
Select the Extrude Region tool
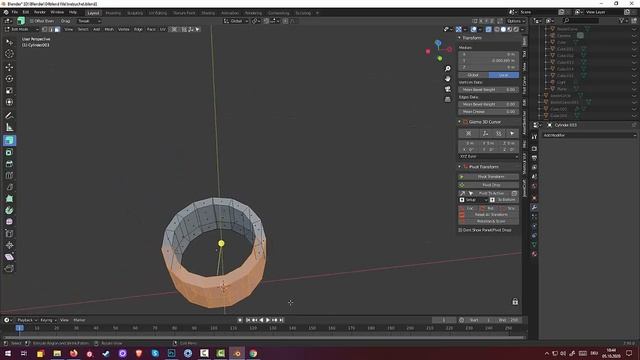click(9, 140)
